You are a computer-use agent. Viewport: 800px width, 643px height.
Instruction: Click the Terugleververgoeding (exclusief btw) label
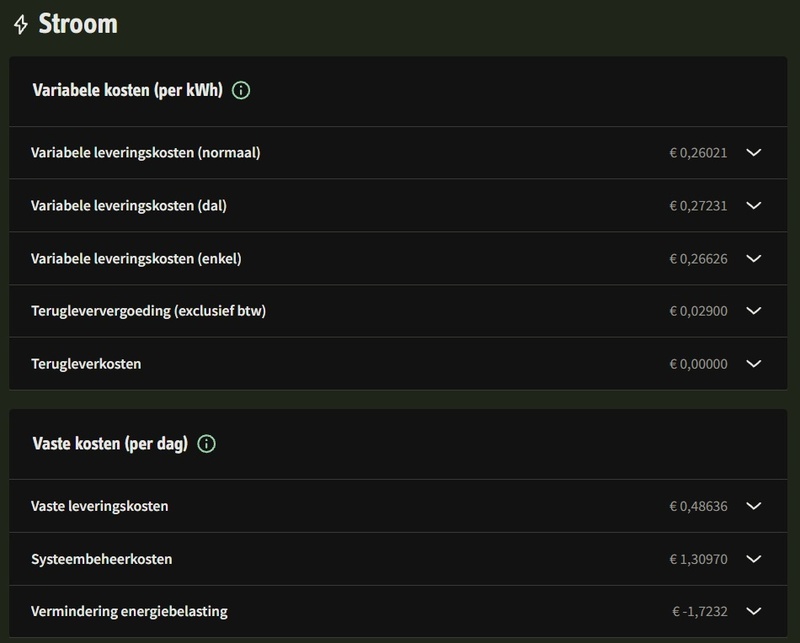(148, 311)
